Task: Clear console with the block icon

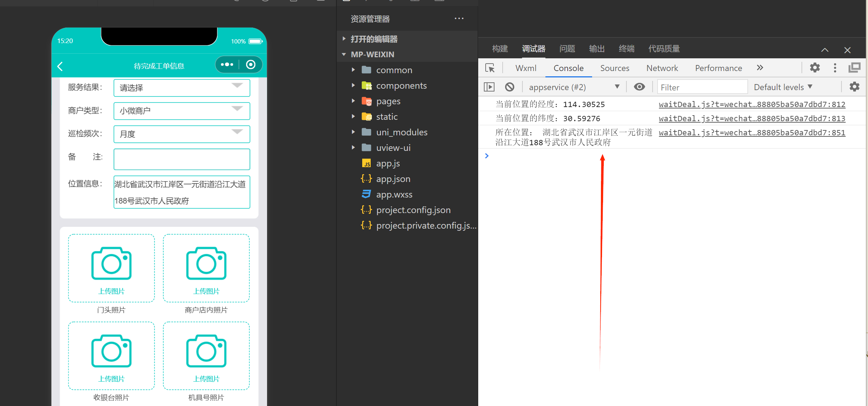Action: (x=509, y=87)
